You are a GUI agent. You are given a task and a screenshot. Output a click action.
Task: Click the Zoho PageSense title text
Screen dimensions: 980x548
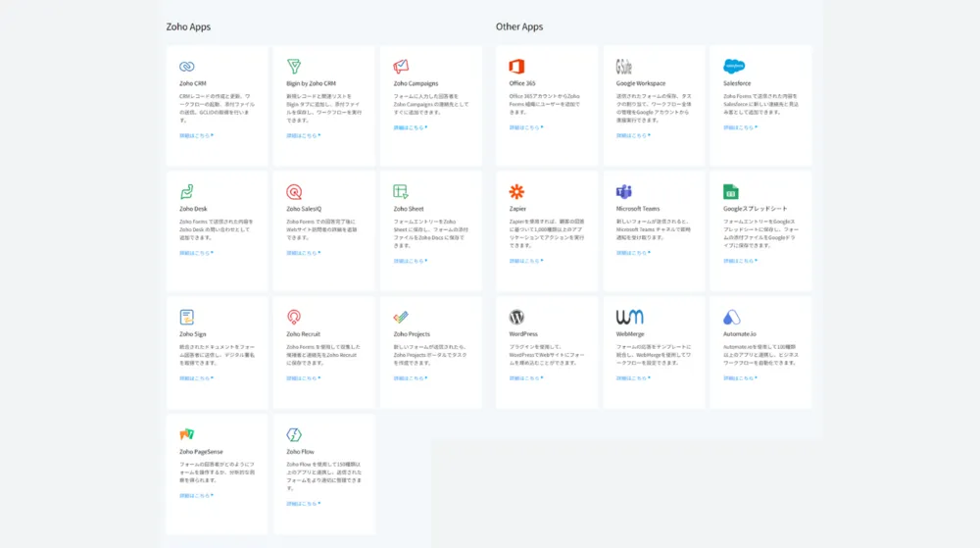pyautogui.click(x=201, y=452)
